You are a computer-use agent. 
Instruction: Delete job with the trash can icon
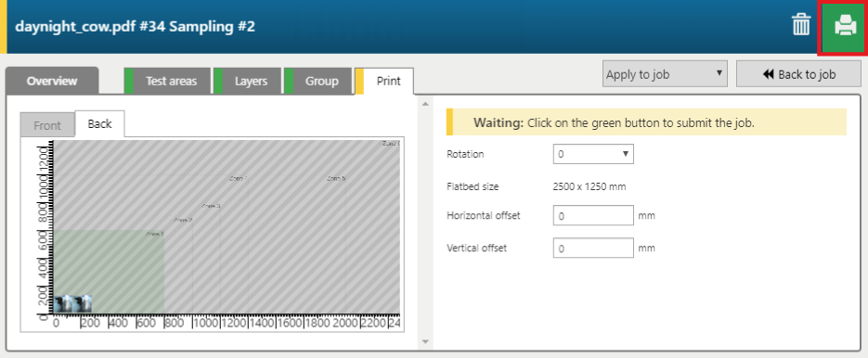800,25
